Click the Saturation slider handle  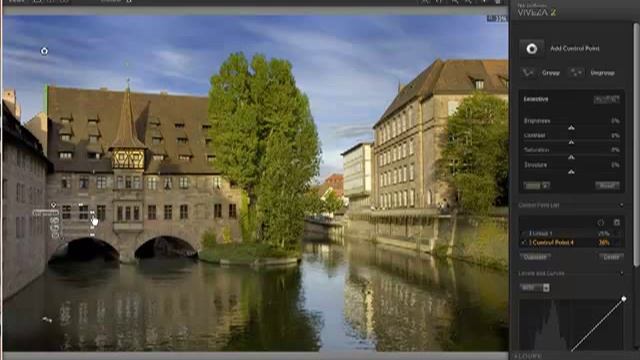[x=571, y=157]
